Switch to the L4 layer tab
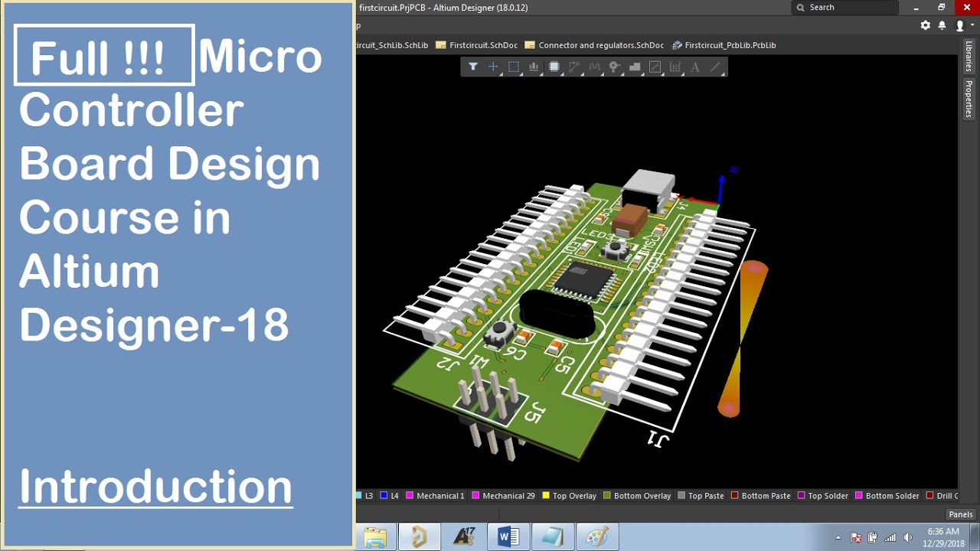 pyautogui.click(x=390, y=496)
